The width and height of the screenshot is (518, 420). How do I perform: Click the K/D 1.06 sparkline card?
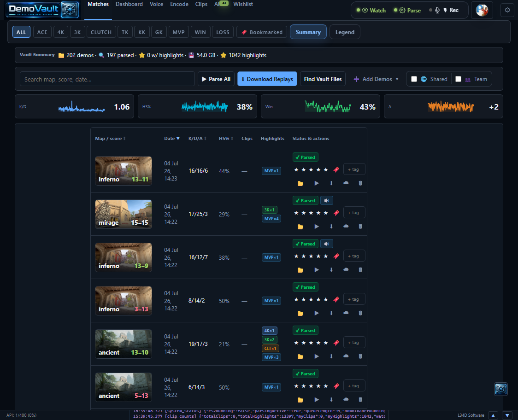[x=74, y=107]
